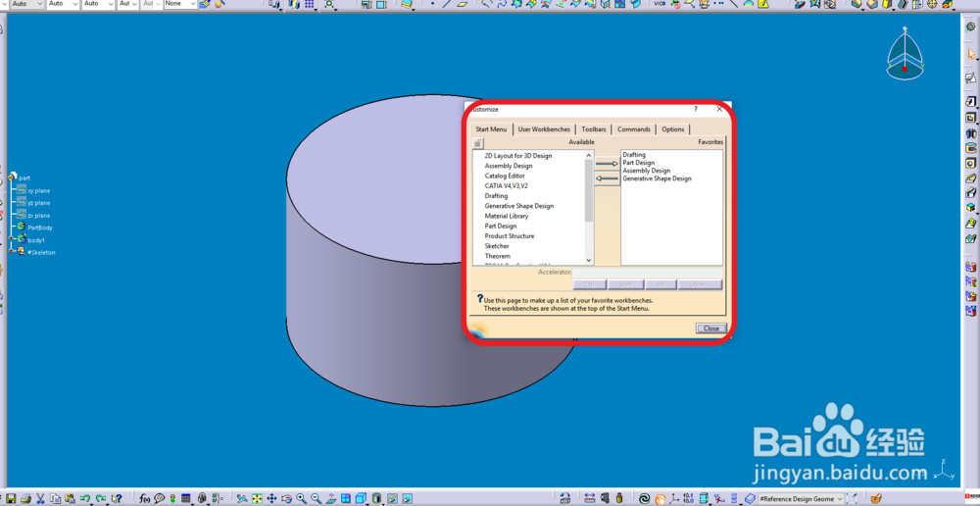Click the Paste clipboard icon

click(70, 498)
